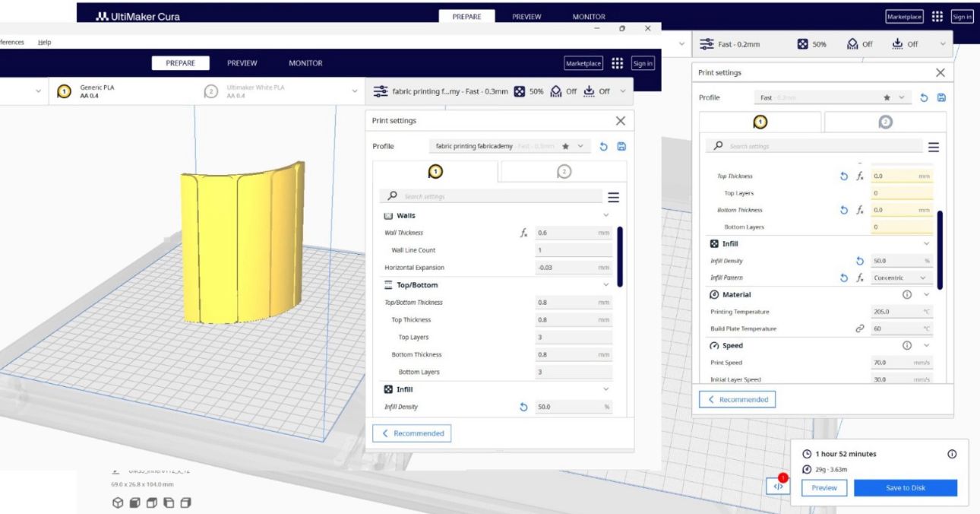
Task: Open the Infill Pattern Concentric dropdown
Action: tap(901, 278)
